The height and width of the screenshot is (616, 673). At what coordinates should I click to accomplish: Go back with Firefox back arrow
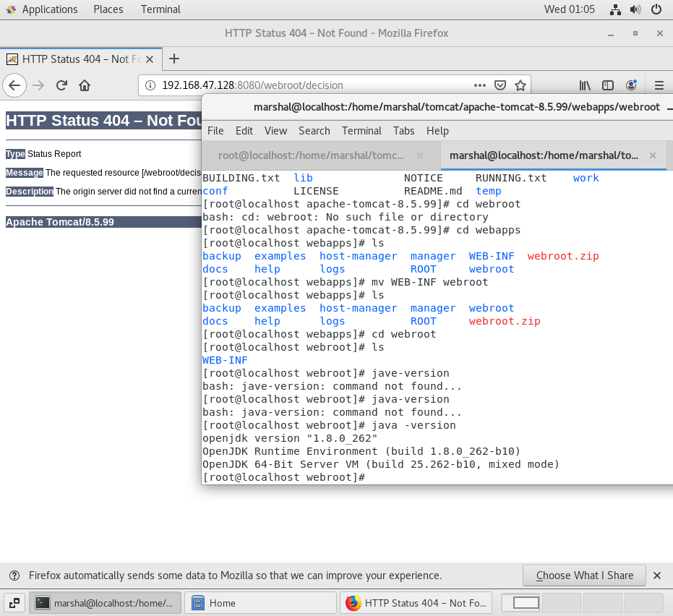point(14,85)
